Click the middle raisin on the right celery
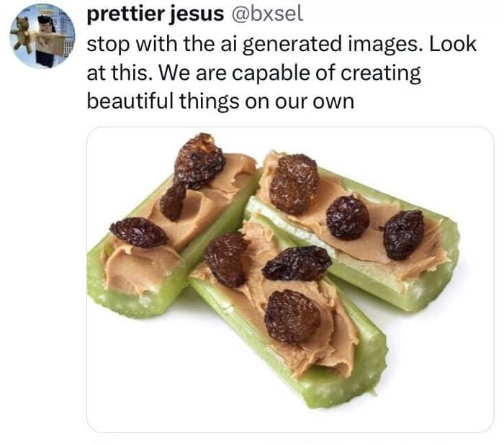The width and height of the screenshot is (504, 444). (x=347, y=217)
